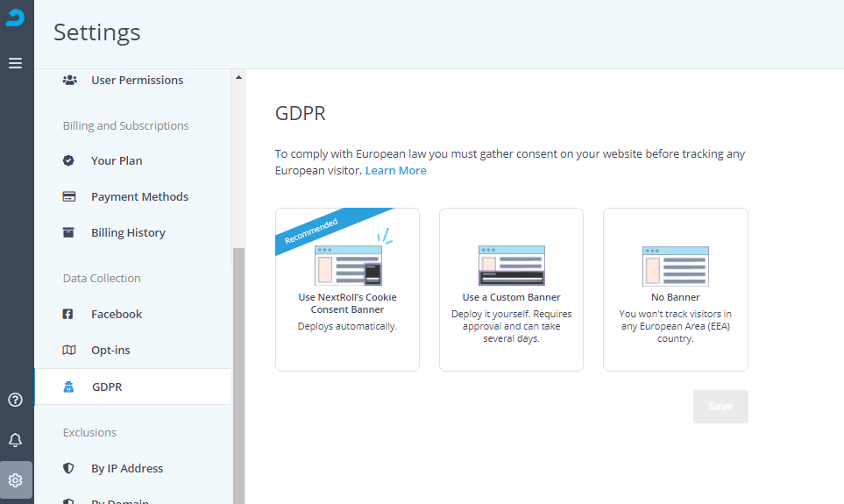Click the custom banner illustration

point(511,265)
